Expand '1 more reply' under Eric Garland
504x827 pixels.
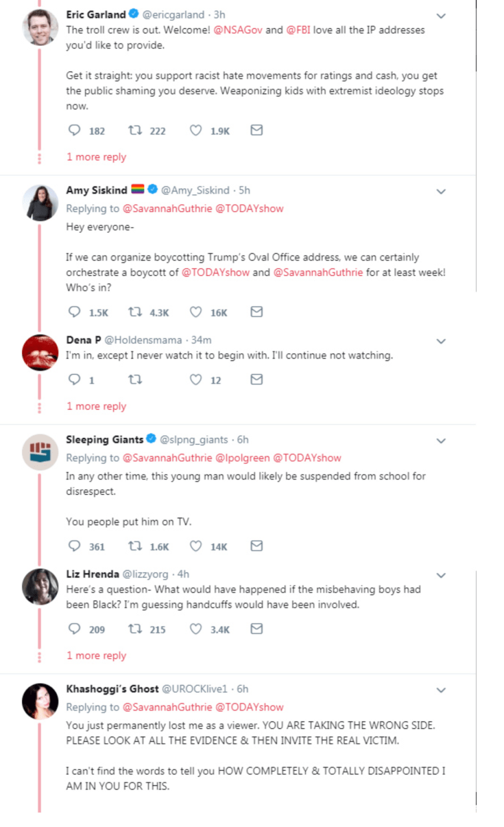click(96, 156)
